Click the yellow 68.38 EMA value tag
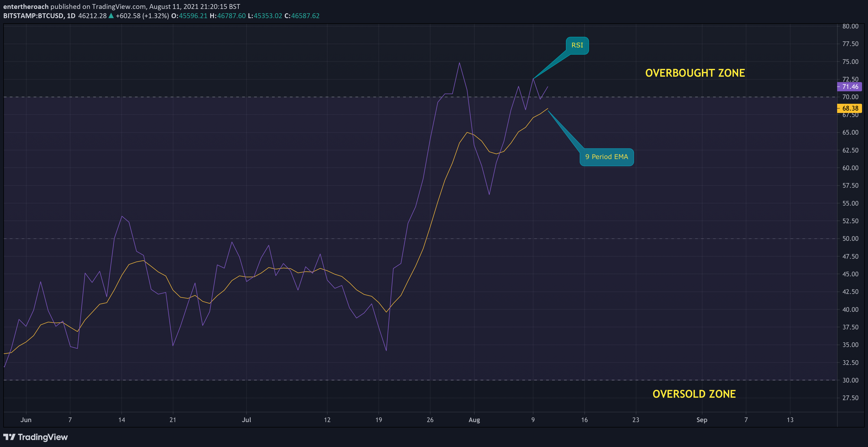 pos(850,108)
